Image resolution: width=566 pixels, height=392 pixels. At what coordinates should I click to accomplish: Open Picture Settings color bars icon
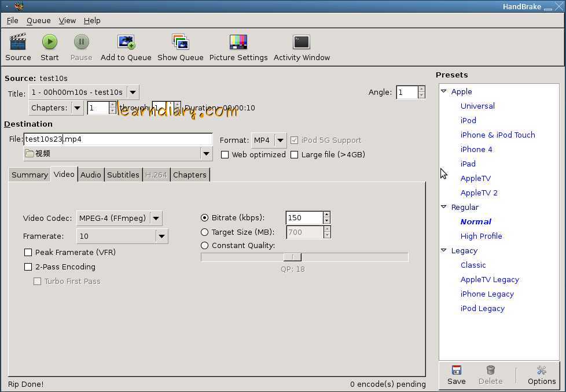click(238, 42)
